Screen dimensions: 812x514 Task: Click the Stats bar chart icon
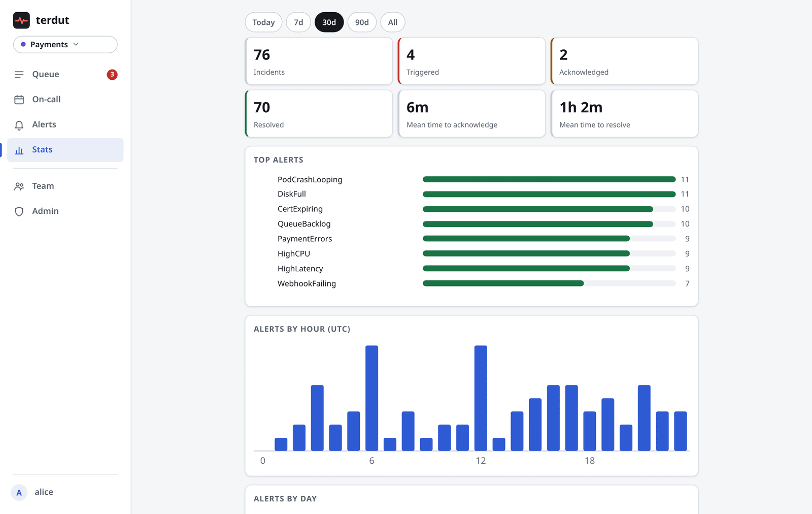[19, 150]
